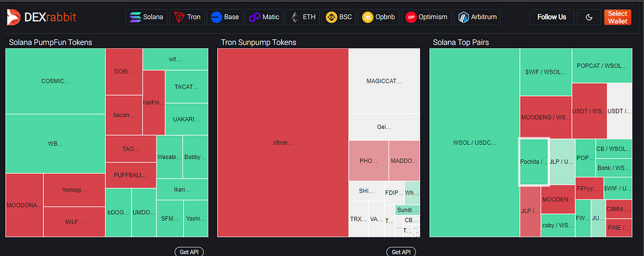Toggle dark mode moon icon
This screenshot has width=644, height=256.
click(x=589, y=17)
